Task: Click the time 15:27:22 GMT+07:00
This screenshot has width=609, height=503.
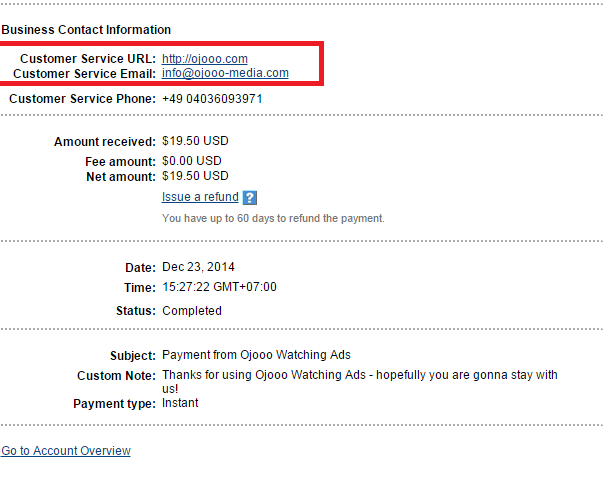Action: click(219, 287)
